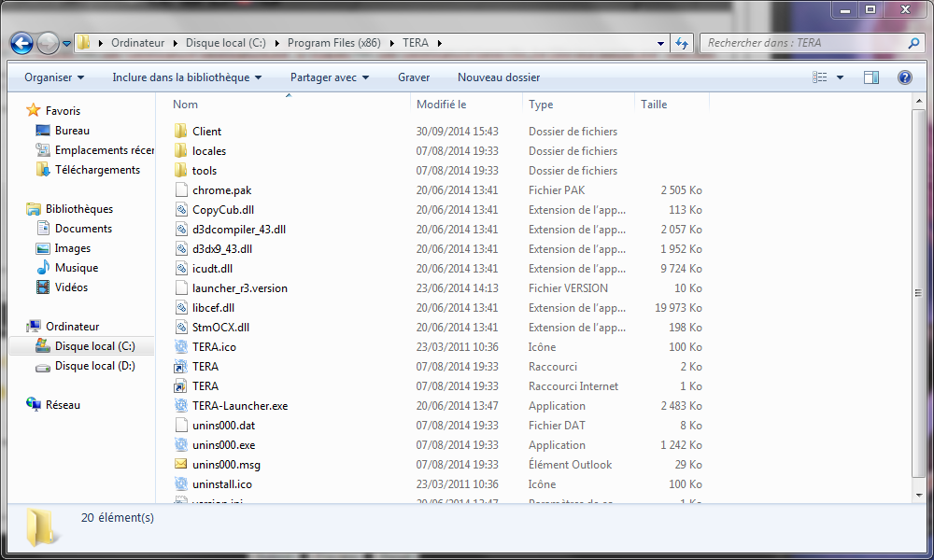Select the unins000.msg Outlook item
Image resolution: width=934 pixels, height=560 pixels.
[226, 465]
